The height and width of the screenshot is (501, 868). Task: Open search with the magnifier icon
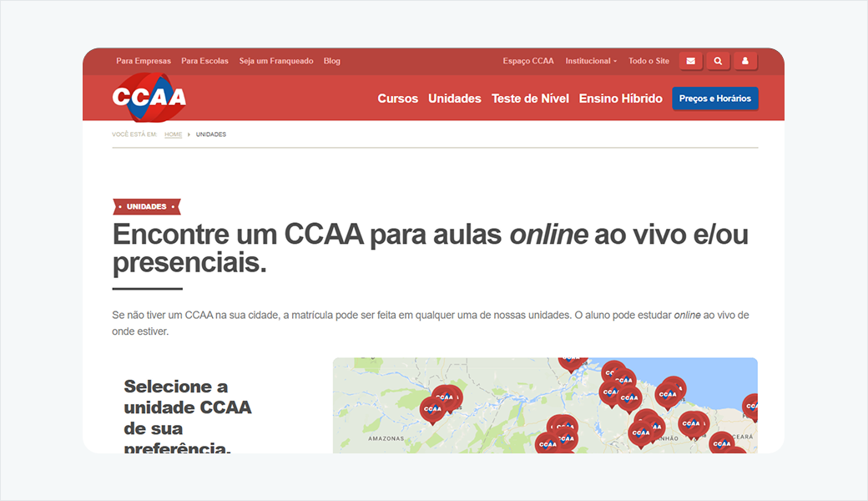[x=717, y=61]
